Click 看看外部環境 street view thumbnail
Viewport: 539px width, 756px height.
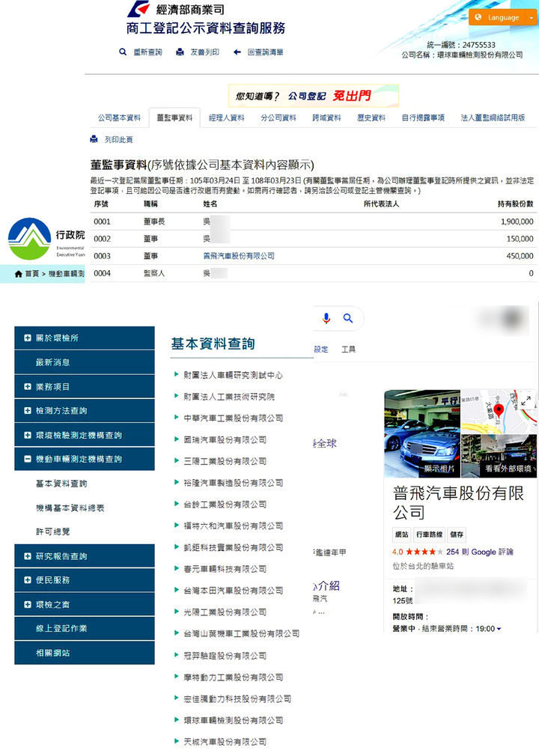coord(499,456)
